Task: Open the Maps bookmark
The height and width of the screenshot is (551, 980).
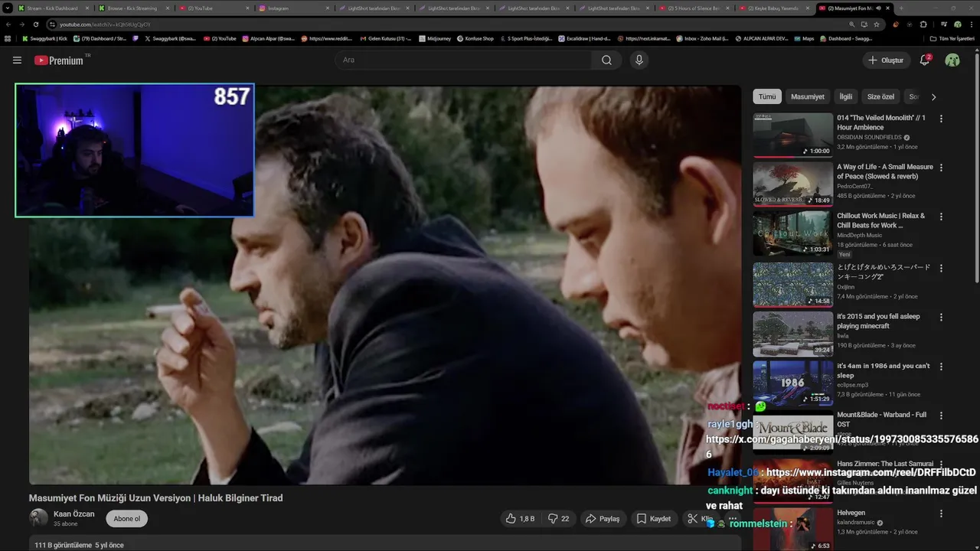Action: tap(804, 38)
